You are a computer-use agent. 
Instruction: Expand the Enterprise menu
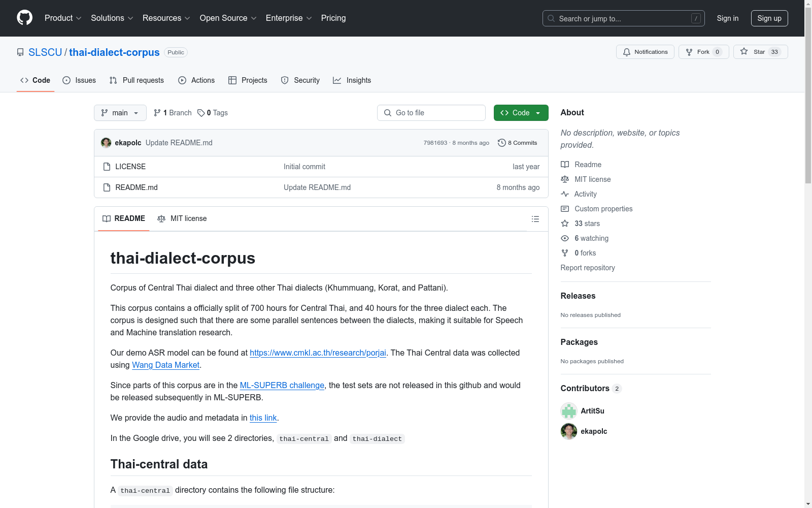point(289,18)
